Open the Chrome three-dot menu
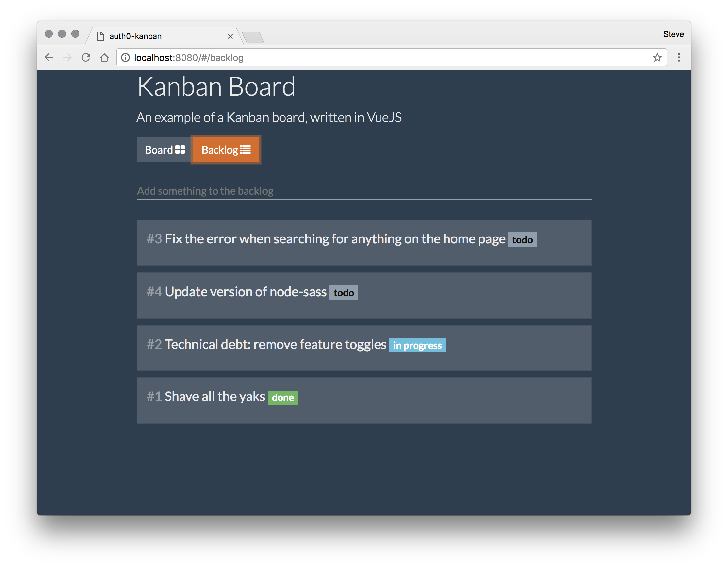 (x=679, y=58)
